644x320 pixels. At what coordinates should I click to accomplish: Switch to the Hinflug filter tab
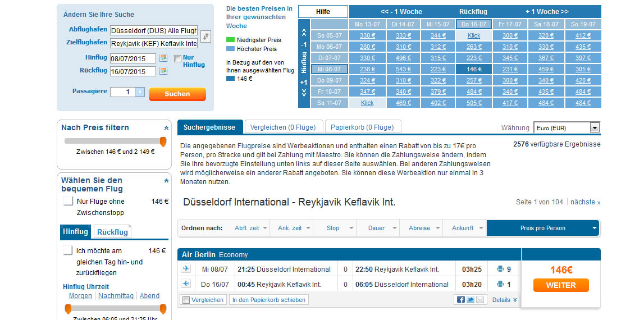tap(75, 232)
